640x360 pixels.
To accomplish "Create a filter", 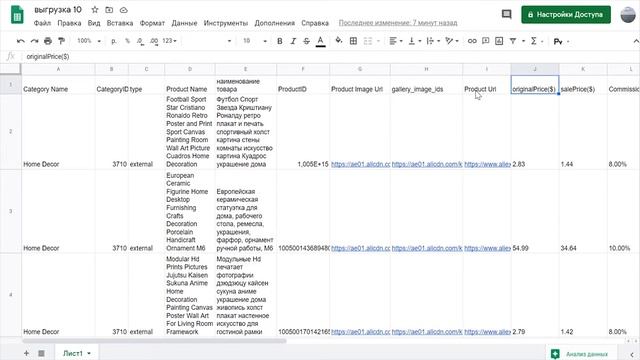I will 513,41.
